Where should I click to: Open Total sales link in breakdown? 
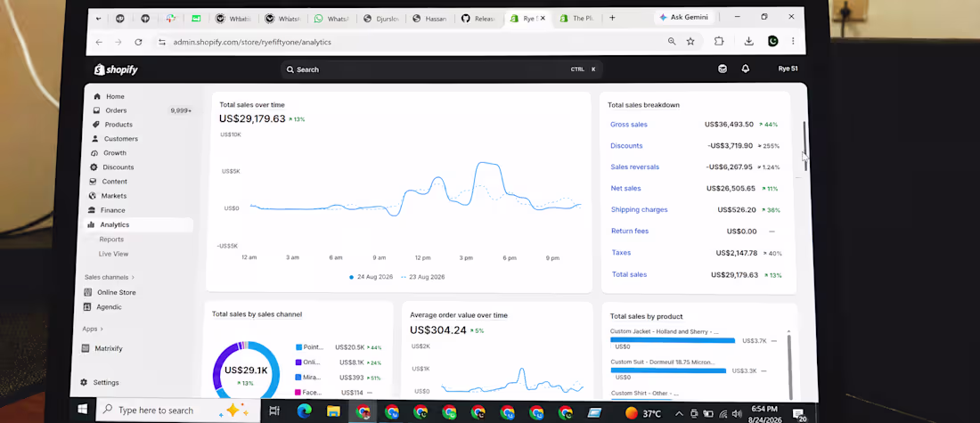coord(629,274)
